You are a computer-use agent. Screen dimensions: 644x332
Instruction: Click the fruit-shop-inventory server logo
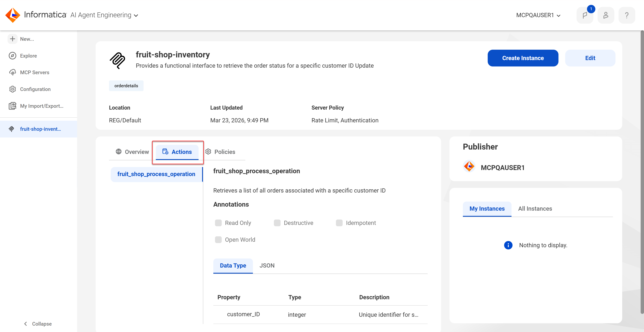pyautogui.click(x=118, y=61)
